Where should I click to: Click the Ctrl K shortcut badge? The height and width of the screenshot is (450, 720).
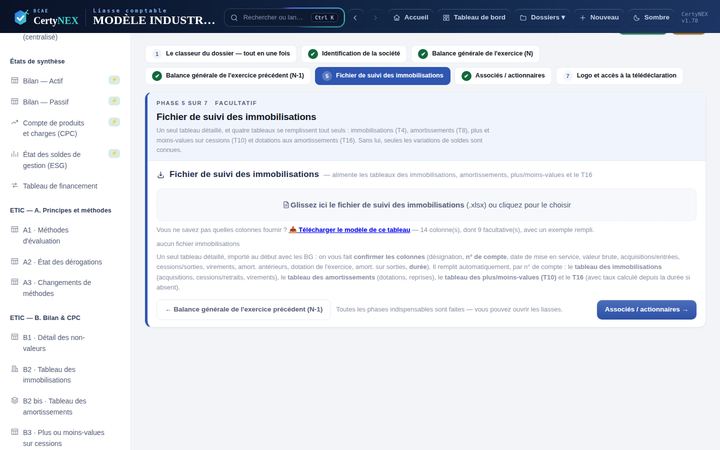pyautogui.click(x=325, y=17)
